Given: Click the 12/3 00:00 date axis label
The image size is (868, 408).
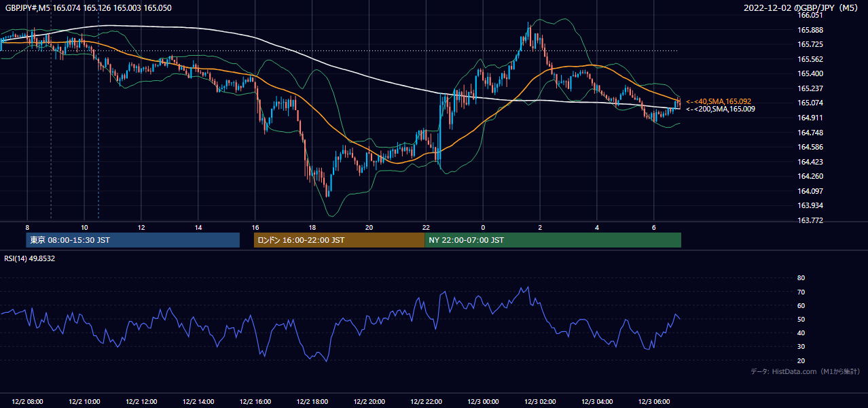Looking at the screenshot, I should pyautogui.click(x=484, y=401).
